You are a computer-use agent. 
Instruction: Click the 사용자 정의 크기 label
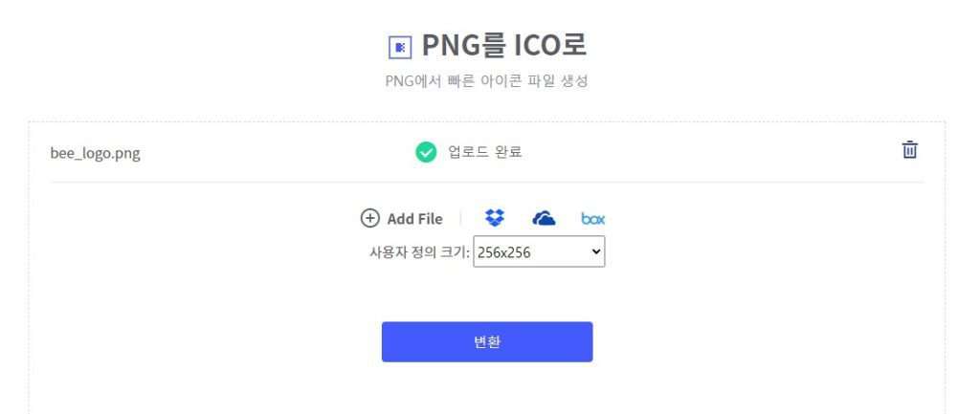(x=419, y=252)
